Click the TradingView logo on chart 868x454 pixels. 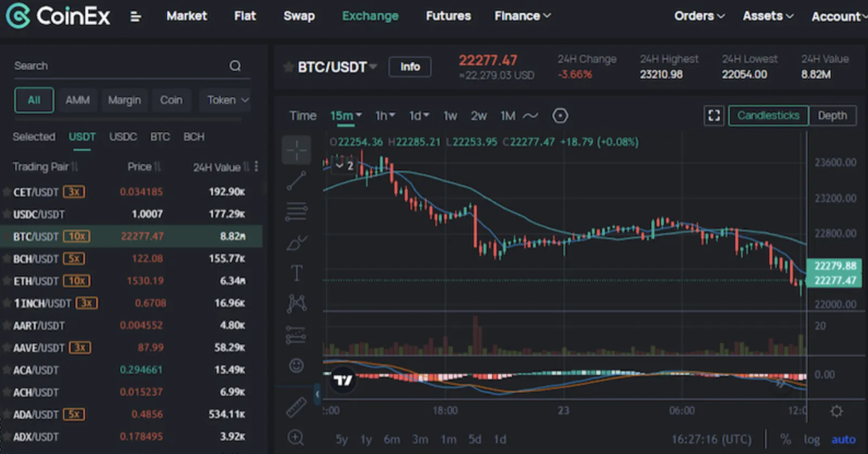coord(343,380)
